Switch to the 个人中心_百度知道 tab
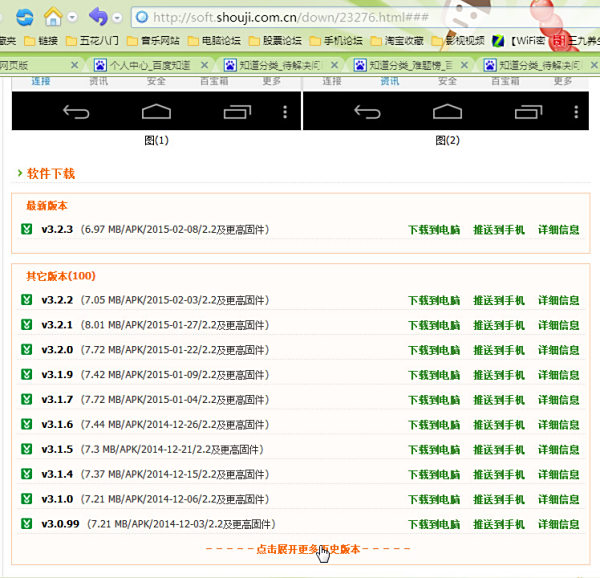This screenshot has width=600, height=578. 150,65
